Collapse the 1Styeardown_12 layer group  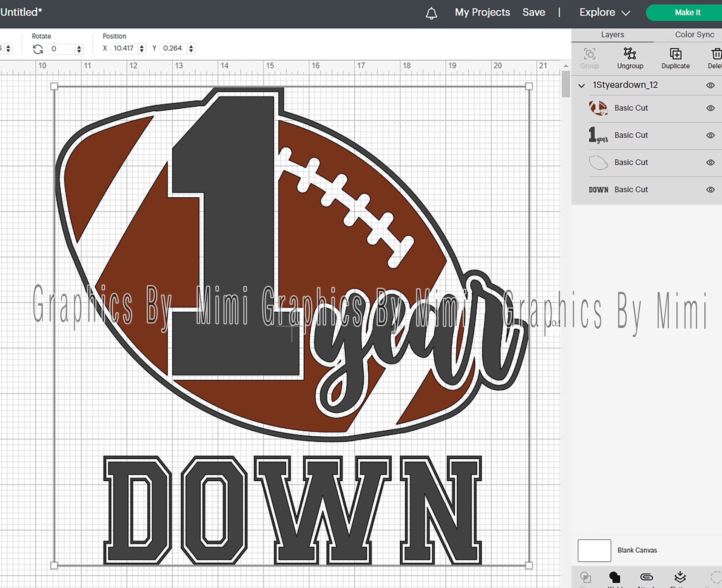(x=582, y=85)
